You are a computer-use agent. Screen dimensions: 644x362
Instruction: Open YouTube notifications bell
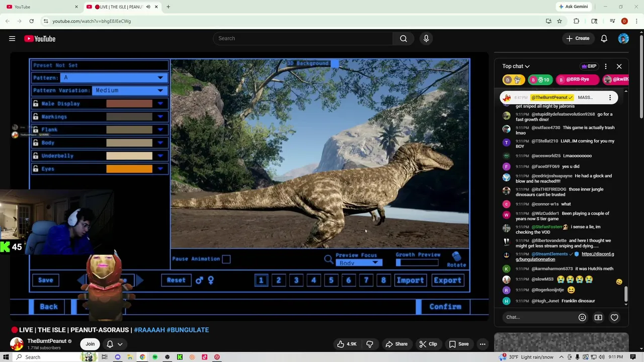tap(604, 39)
